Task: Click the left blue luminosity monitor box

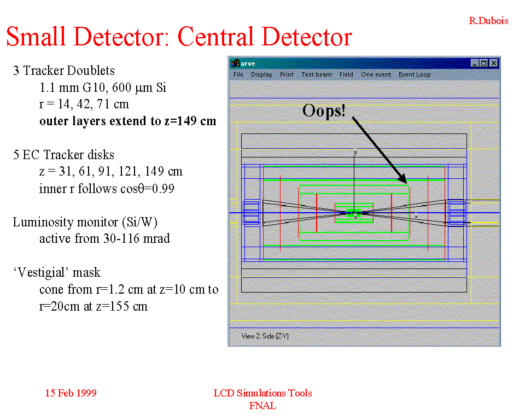Action: pos(251,213)
